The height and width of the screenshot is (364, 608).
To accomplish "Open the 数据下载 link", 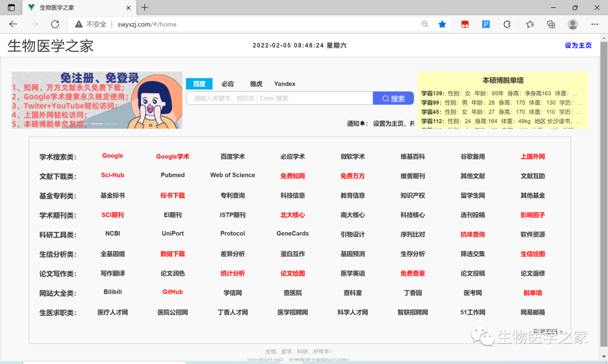I will [173, 254].
